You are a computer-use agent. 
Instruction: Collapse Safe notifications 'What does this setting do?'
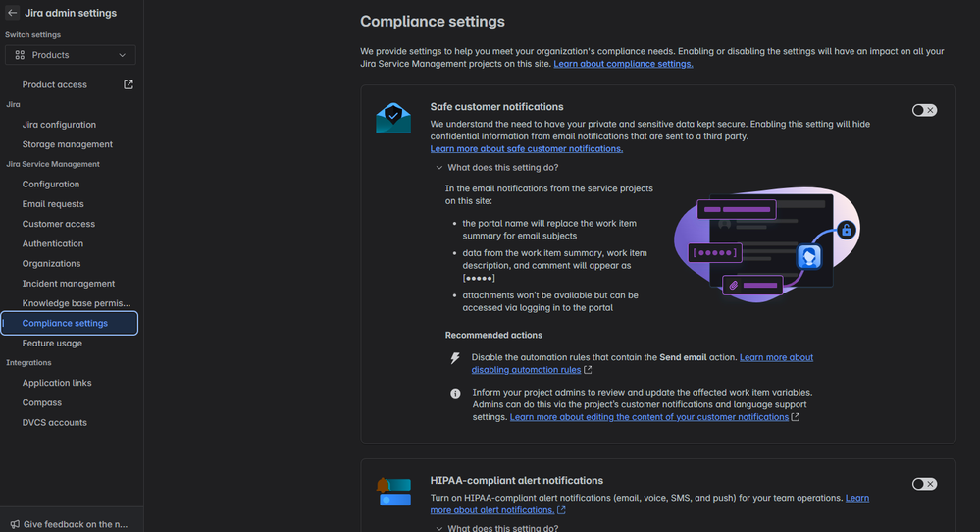point(497,168)
